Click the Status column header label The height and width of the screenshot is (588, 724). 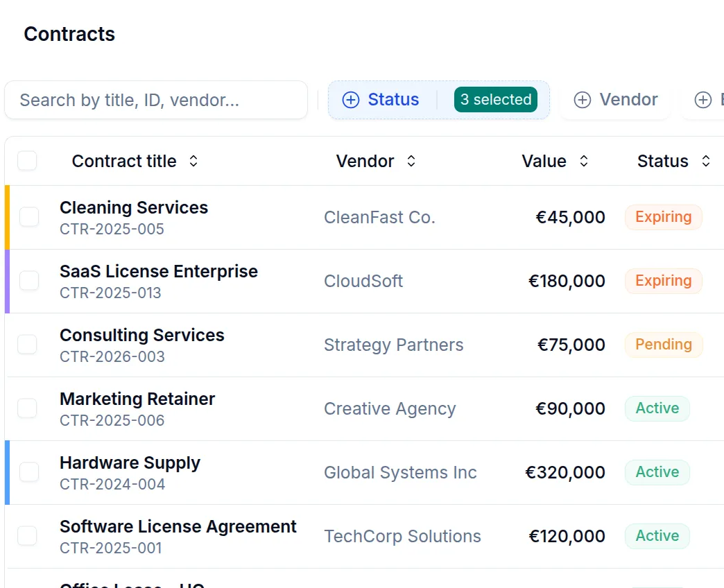[x=662, y=161]
